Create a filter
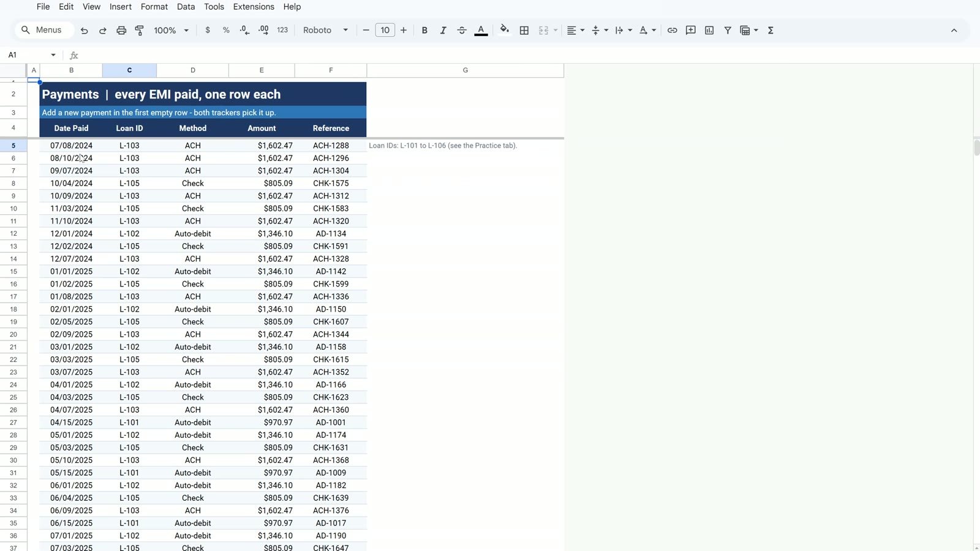This screenshot has width=980, height=551. point(728,30)
